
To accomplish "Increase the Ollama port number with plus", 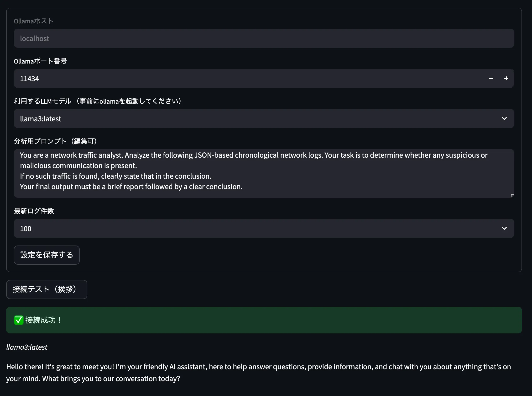I will coord(506,78).
